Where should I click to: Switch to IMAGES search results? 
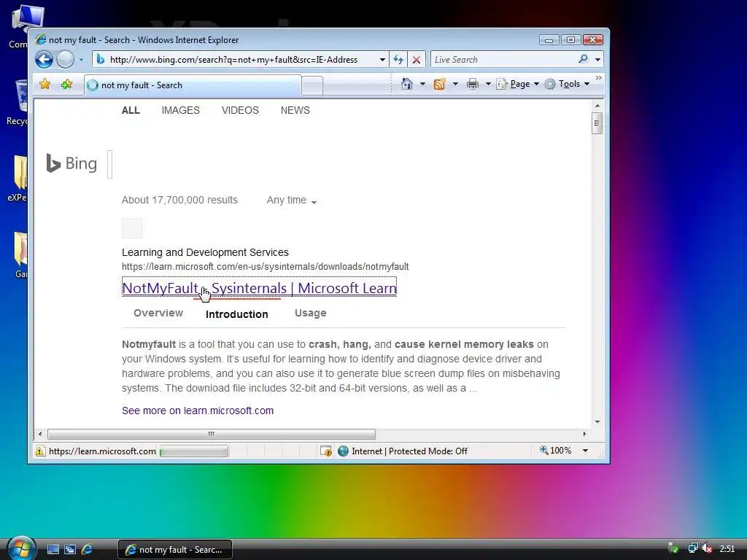click(181, 111)
